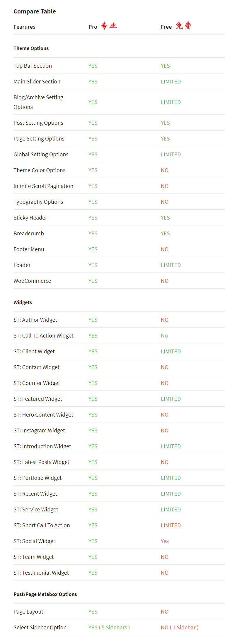
Task: Click the red "免费" annotation beside Free
Action: click(x=183, y=26)
